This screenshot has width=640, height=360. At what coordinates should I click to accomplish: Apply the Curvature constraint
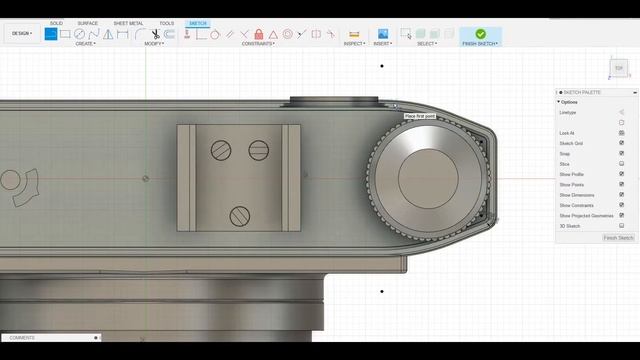pyautogui.click(x=331, y=34)
